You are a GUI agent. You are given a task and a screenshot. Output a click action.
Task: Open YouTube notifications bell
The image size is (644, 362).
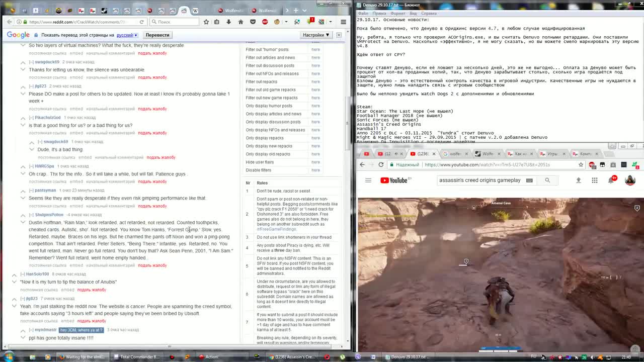[611, 180]
